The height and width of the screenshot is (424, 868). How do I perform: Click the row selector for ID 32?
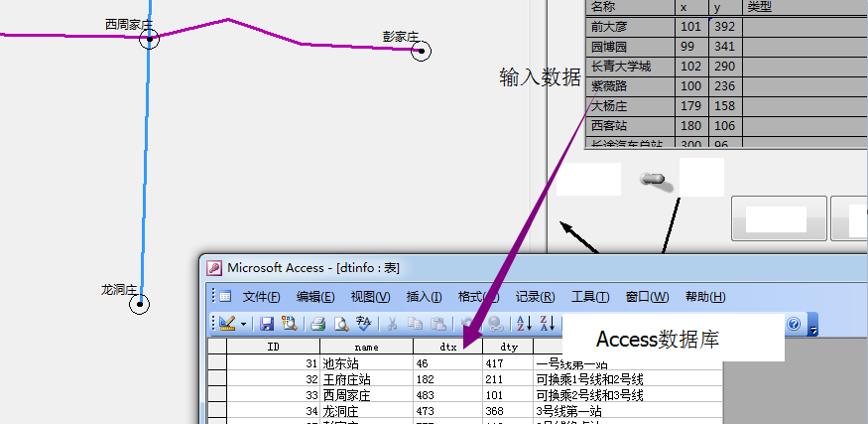click(x=217, y=379)
